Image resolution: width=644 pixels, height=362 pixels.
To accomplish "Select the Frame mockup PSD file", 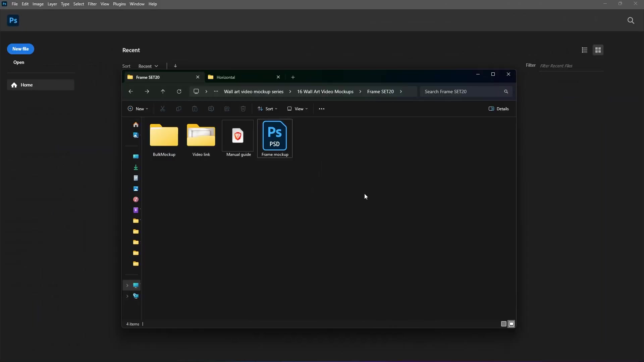I will pyautogui.click(x=274, y=138).
